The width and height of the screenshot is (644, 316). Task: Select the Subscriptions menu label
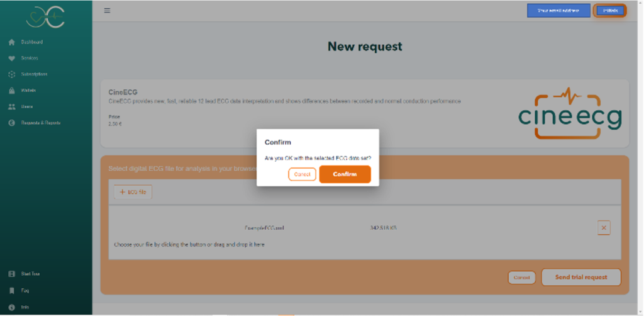click(34, 74)
